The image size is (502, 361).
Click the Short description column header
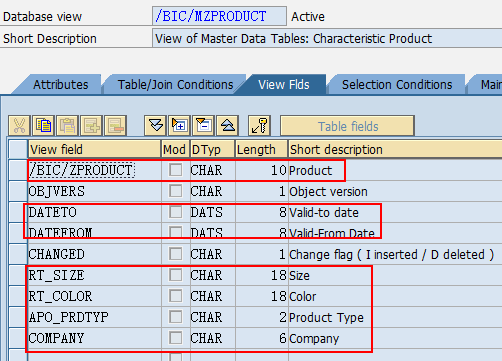(x=395, y=149)
